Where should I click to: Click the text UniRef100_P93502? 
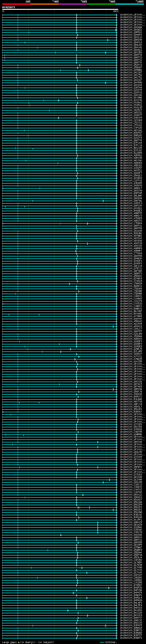pyautogui.click(x=131, y=103)
